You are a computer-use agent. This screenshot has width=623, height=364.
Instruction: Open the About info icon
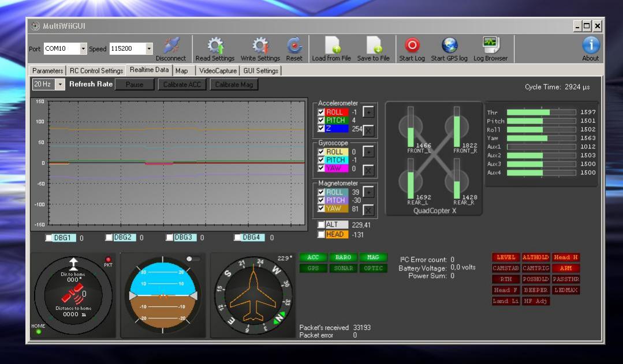591,45
